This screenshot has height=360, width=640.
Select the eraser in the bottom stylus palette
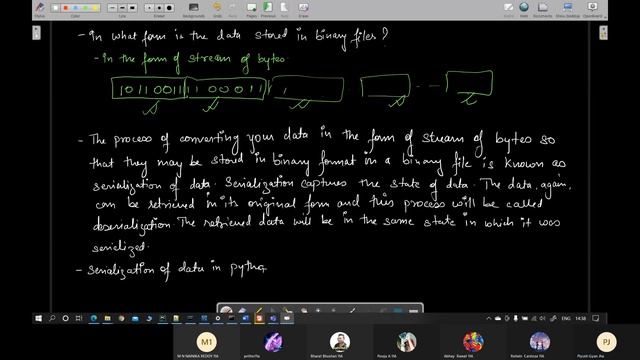point(242,311)
